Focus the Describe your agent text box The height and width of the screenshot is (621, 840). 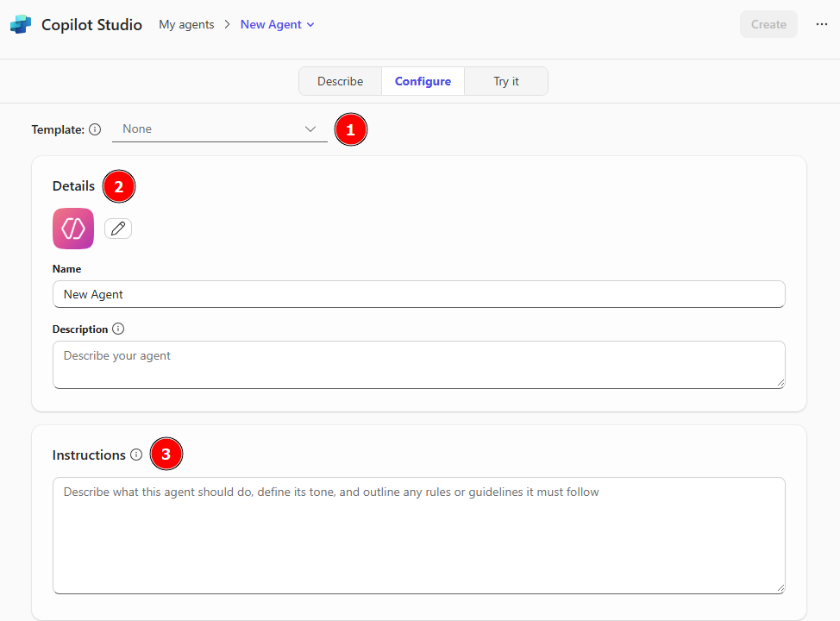[418, 365]
